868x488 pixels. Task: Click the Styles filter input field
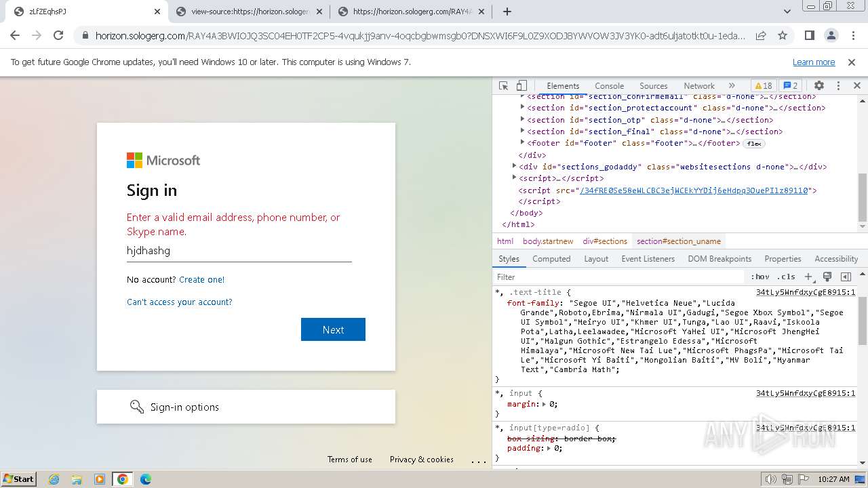coord(618,277)
